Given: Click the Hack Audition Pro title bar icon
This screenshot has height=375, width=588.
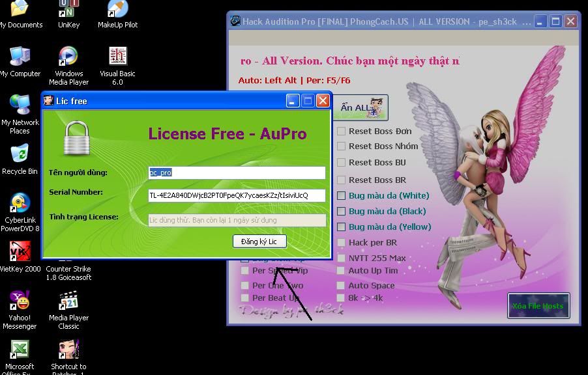Looking at the screenshot, I should pos(235,21).
